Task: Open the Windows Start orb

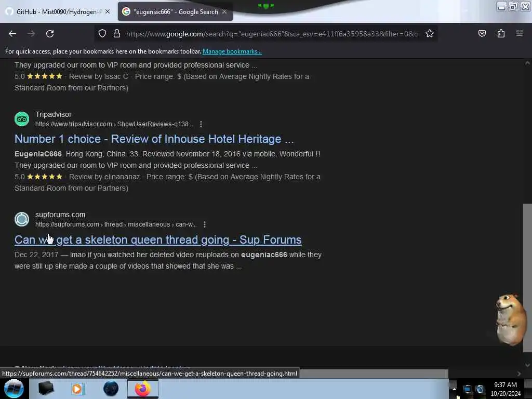Action: click(x=14, y=389)
